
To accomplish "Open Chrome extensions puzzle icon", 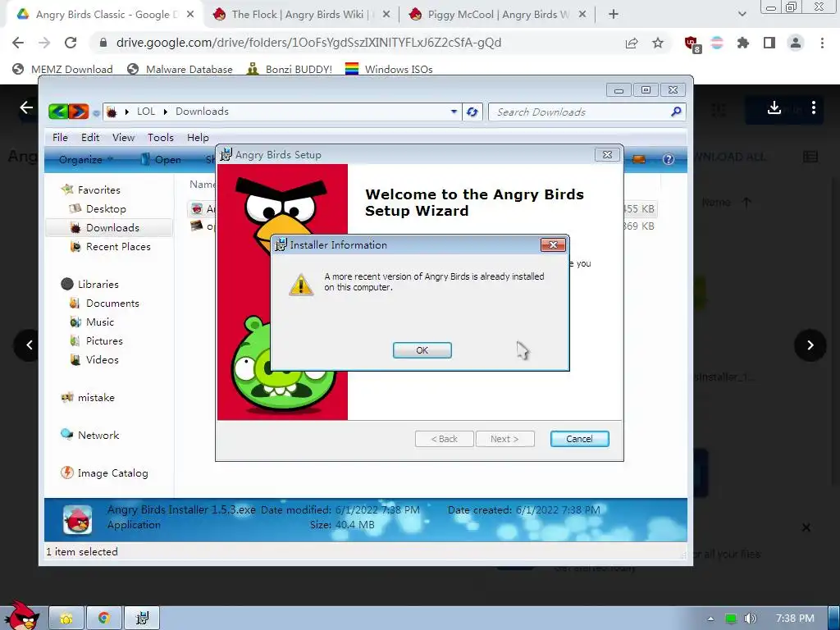I will click(743, 43).
